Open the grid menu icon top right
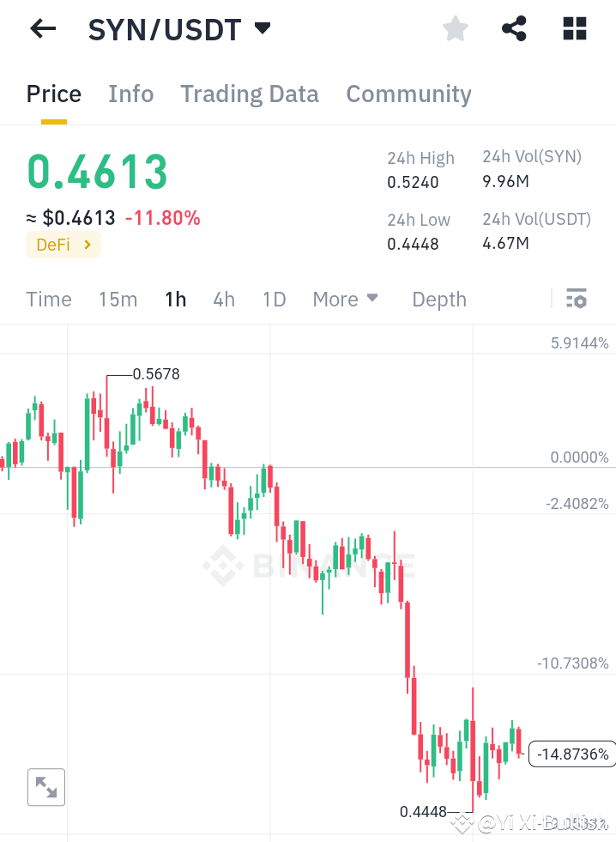Screen dimensions: 616x842 point(574,28)
